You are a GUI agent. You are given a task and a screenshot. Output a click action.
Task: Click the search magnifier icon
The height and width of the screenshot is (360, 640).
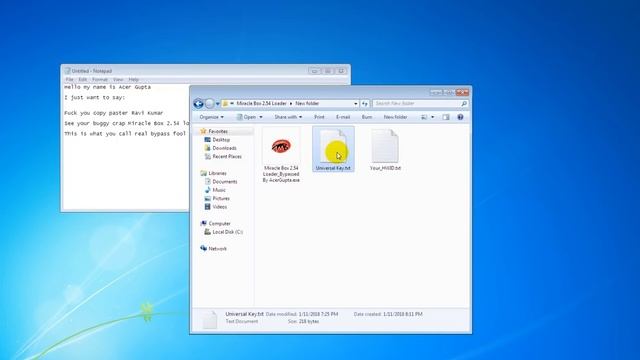tap(464, 104)
